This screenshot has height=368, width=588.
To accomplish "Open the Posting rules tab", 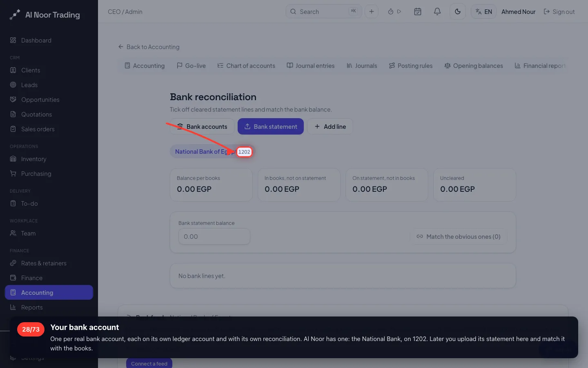I will pos(411,65).
